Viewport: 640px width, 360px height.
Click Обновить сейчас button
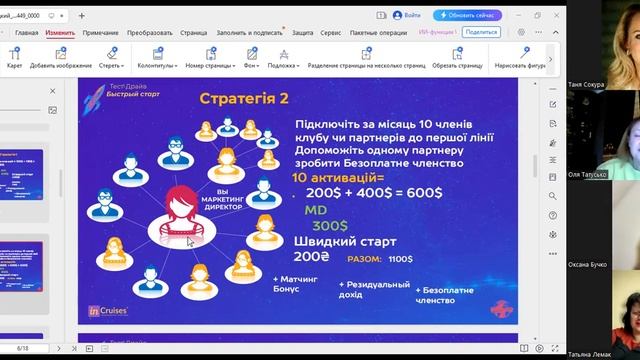point(467,16)
